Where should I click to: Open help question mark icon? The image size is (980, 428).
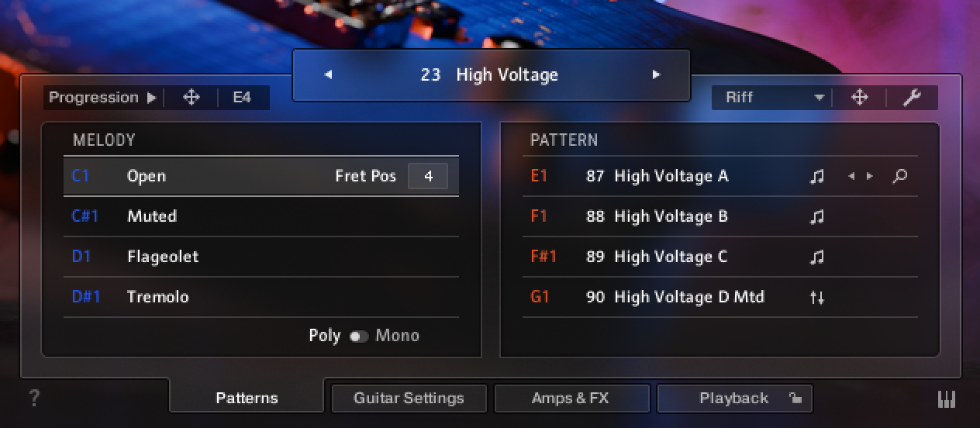pos(34,398)
